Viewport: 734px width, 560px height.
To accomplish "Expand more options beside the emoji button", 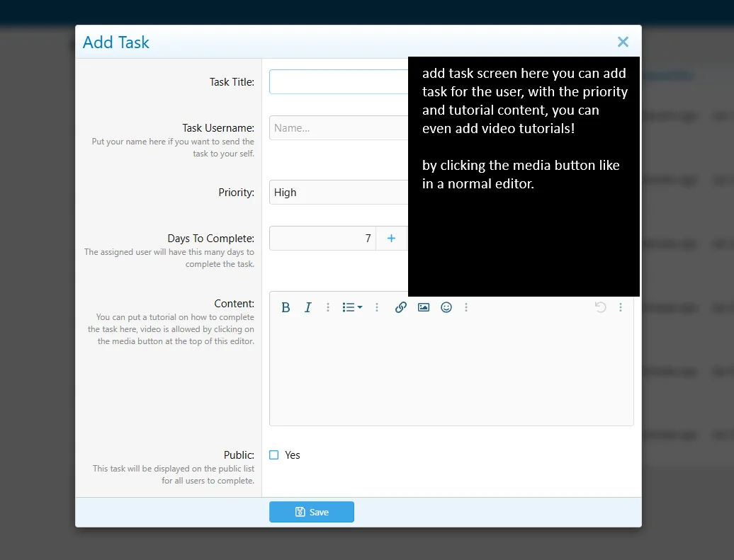I will point(466,307).
